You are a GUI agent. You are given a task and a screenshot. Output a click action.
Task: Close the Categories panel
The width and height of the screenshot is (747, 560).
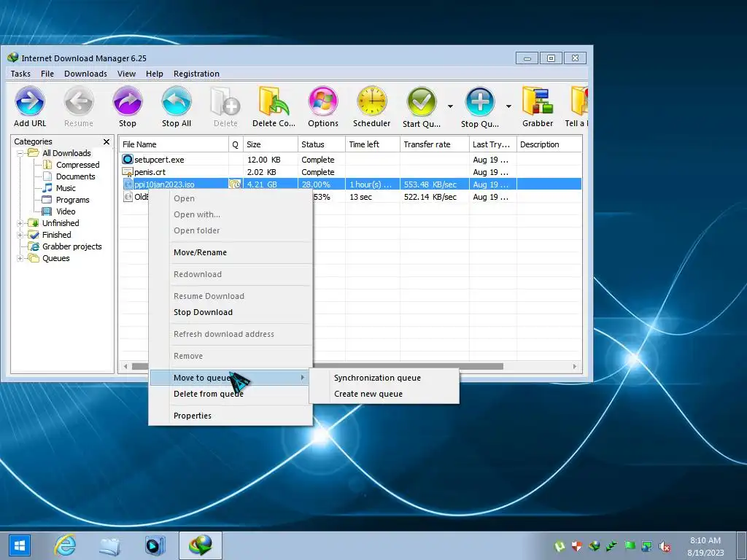107,142
